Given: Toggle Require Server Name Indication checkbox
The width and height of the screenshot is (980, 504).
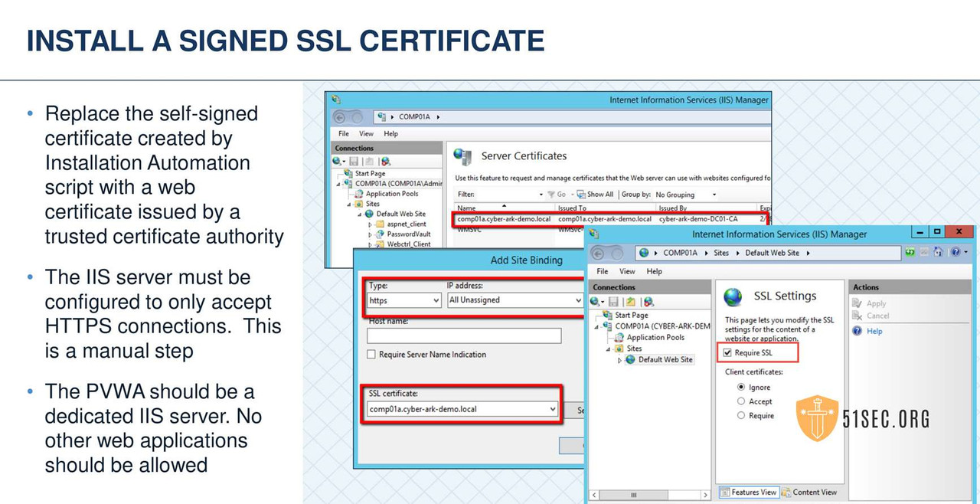Looking at the screenshot, I should click(372, 355).
